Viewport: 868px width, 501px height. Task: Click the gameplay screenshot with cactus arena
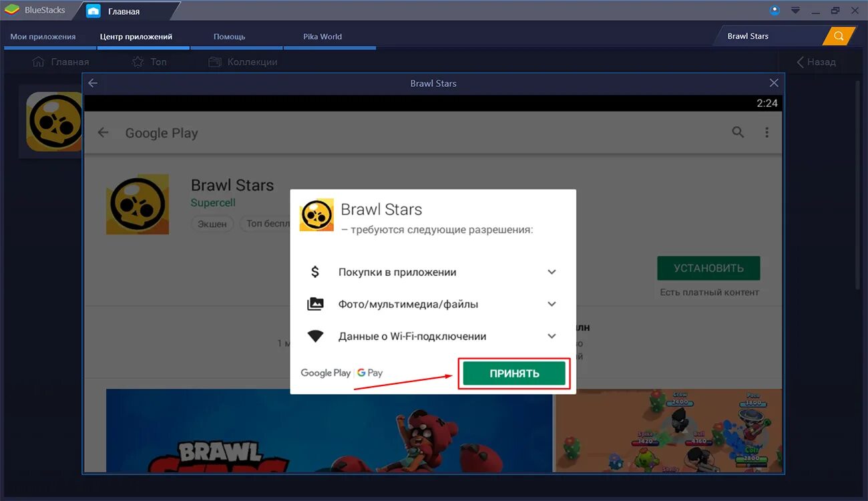(668, 430)
